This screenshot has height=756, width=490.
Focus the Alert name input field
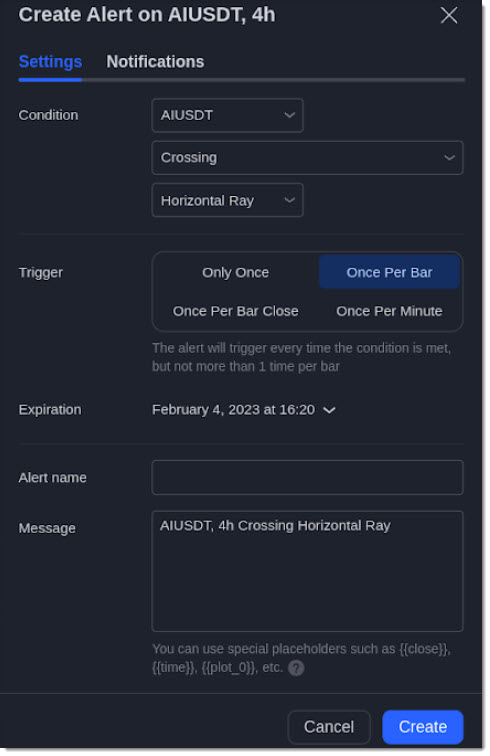point(307,477)
